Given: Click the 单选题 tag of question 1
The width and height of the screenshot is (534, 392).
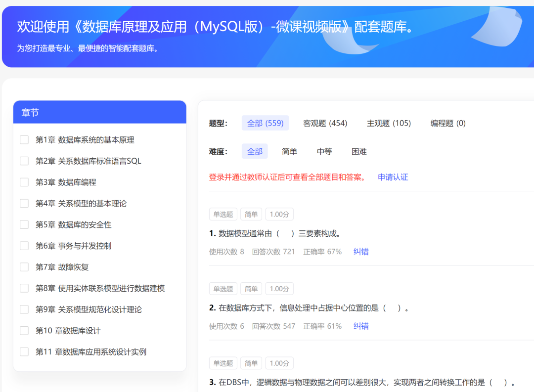Looking at the screenshot, I should 223,214.
